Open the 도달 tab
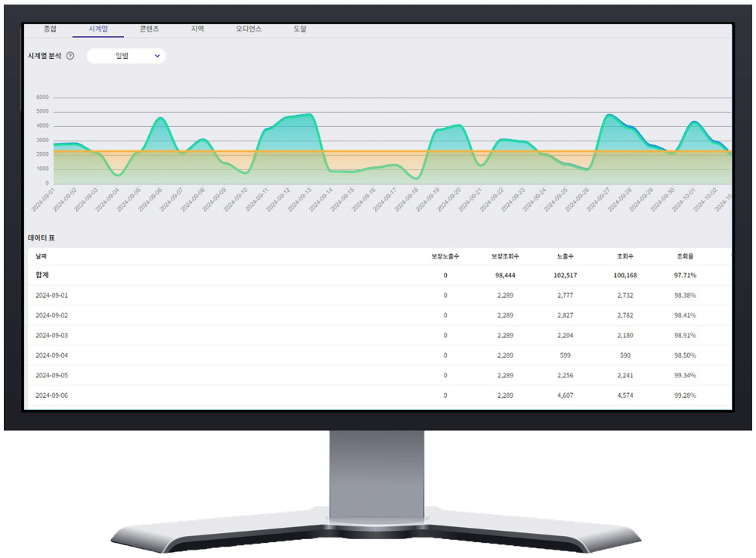This screenshot has width=756, height=558. 300,29
